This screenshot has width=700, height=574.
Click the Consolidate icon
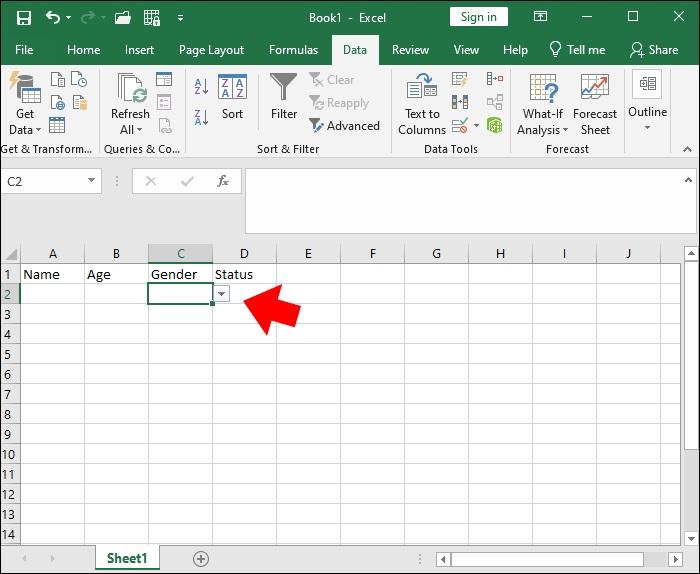coord(495,79)
